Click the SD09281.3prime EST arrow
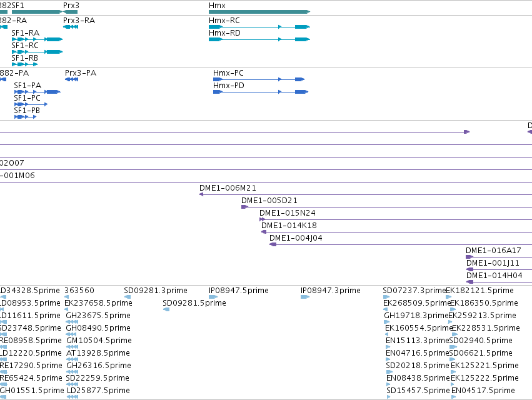Viewport: 532px width, 400px height. click(128, 297)
